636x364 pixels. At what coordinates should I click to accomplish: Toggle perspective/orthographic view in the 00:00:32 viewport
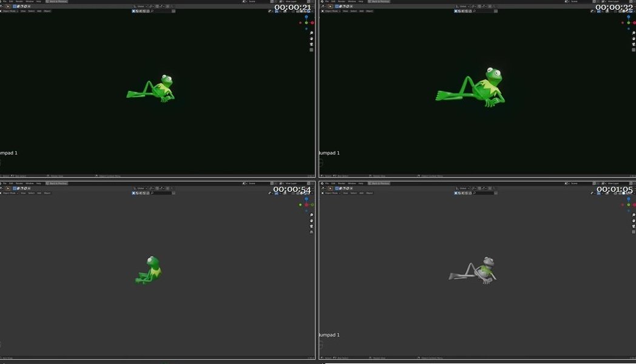tap(634, 50)
